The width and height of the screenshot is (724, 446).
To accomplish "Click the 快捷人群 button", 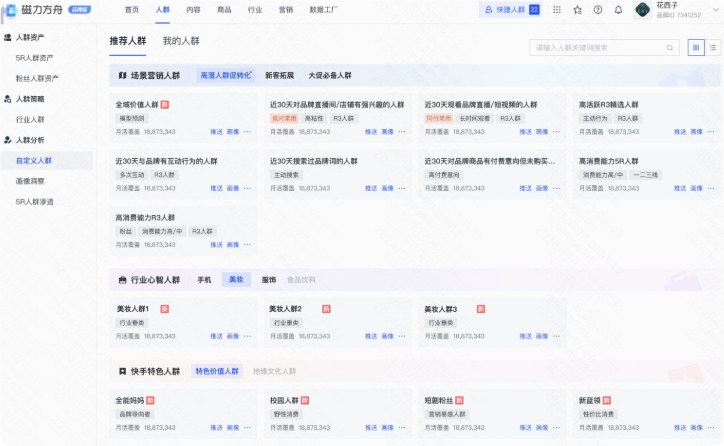I will pyautogui.click(x=511, y=10).
